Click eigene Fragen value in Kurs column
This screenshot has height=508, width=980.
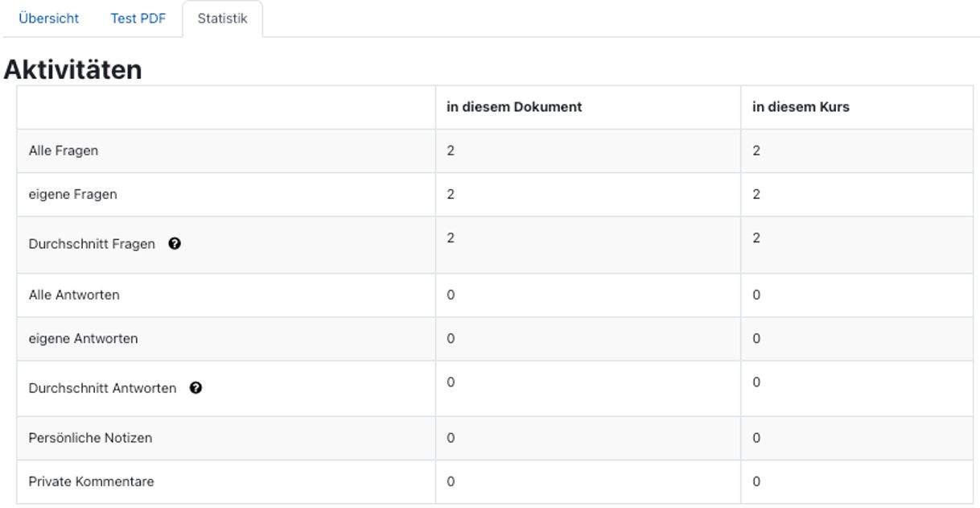tap(756, 194)
